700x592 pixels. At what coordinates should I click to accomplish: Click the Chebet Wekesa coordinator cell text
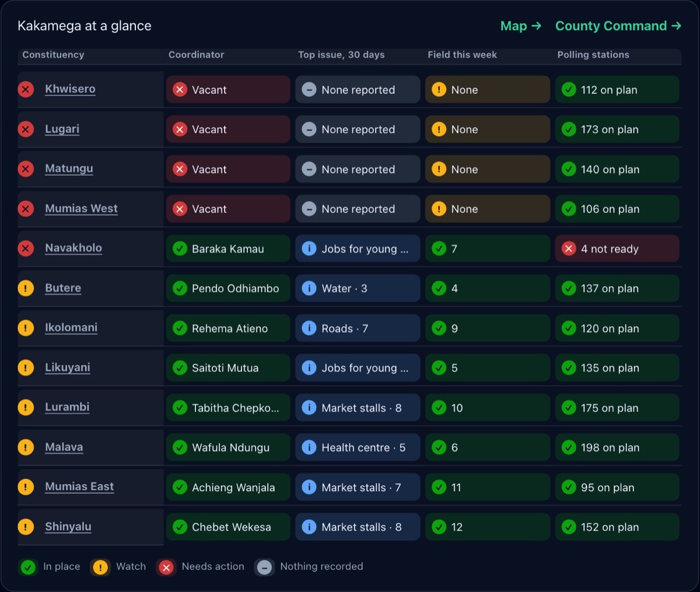pyautogui.click(x=232, y=527)
